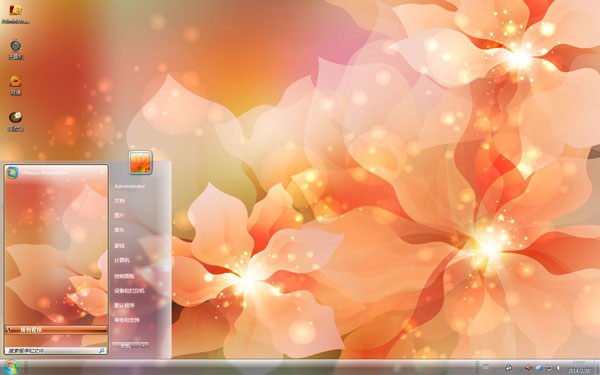600x375 pixels.
Task: Open 设备和打印机 devices and printers
Action: pos(129,291)
